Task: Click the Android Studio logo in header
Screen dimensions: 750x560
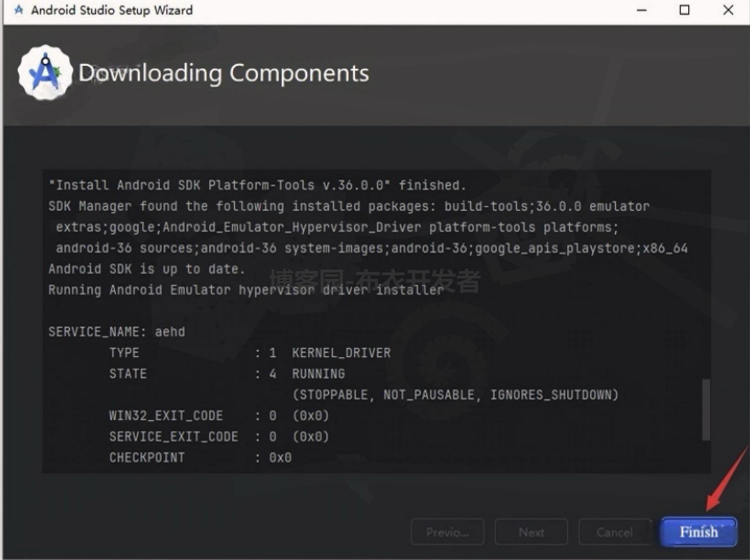Action: pyautogui.click(x=45, y=72)
